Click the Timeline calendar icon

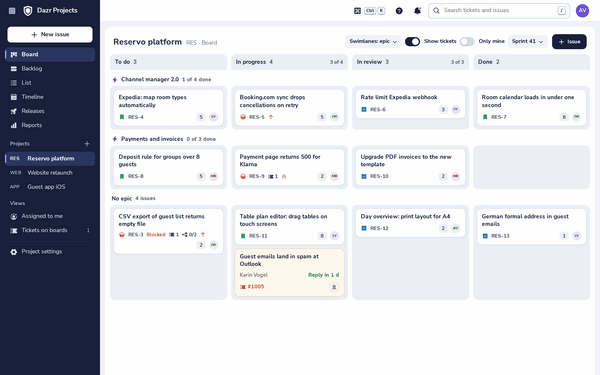14,97
